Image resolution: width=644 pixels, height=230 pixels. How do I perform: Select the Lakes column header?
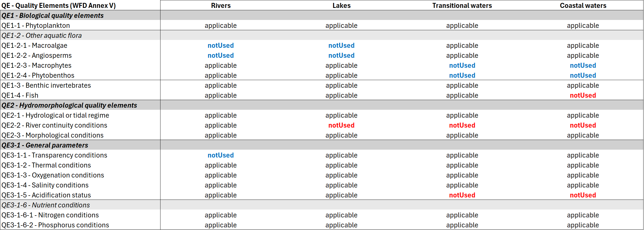coord(341,6)
